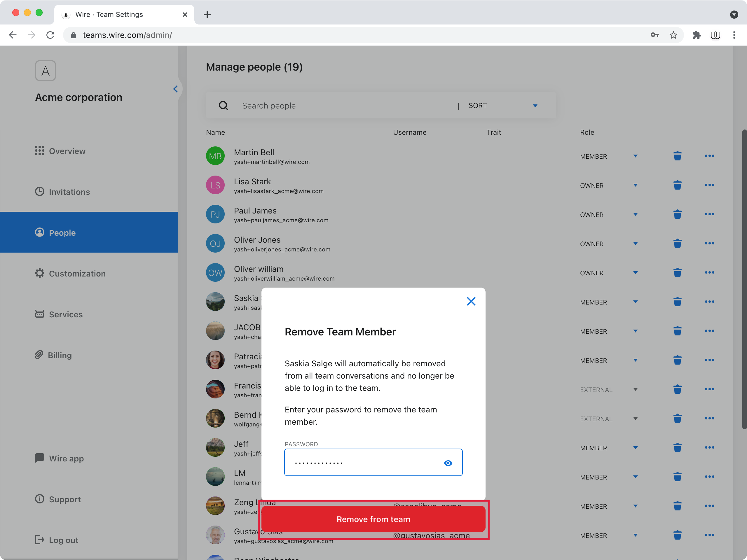Open more options for Zeng Lihua
747x560 pixels.
pyautogui.click(x=710, y=506)
